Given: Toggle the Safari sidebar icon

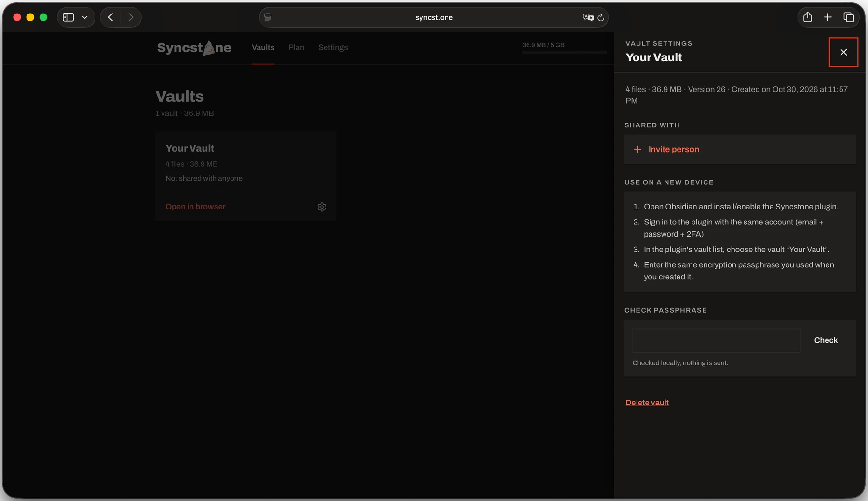Looking at the screenshot, I should (68, 17).
